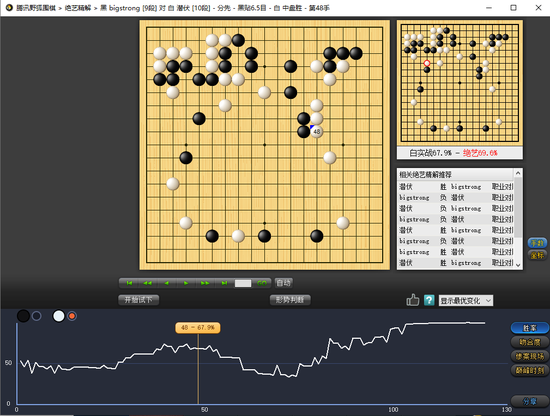This screenshot has height=416, width=550.
Task: Switch chart to 惨案现场 tab
Action: point(530,356)
